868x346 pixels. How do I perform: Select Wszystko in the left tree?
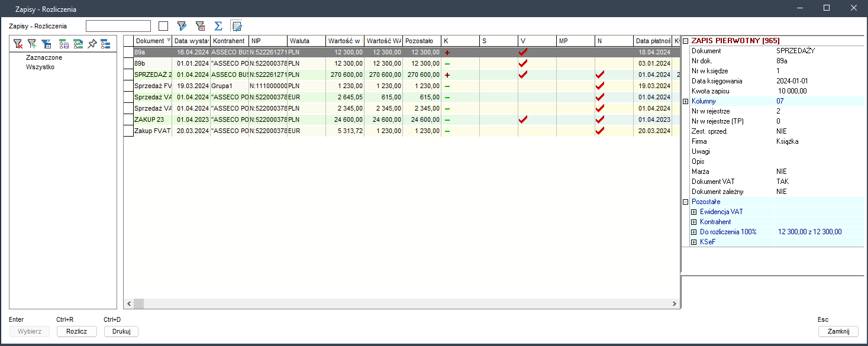click(40, 67)
